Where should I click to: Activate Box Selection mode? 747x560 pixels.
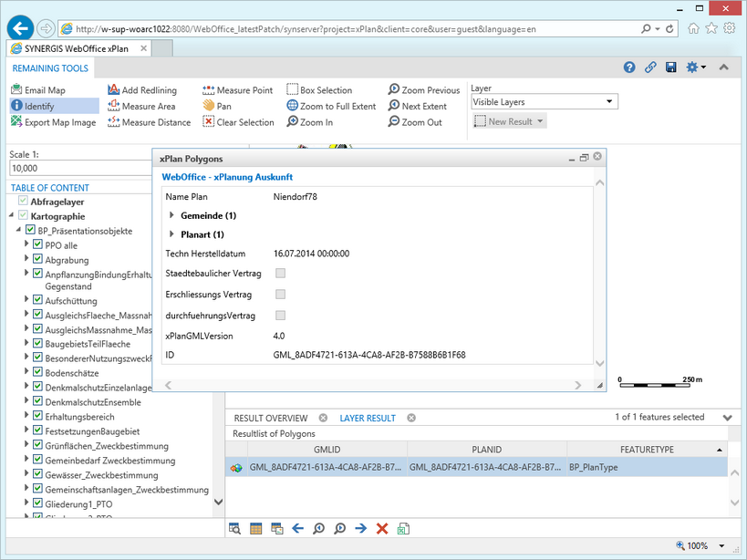pyautogui.click(x=324, y=89)
